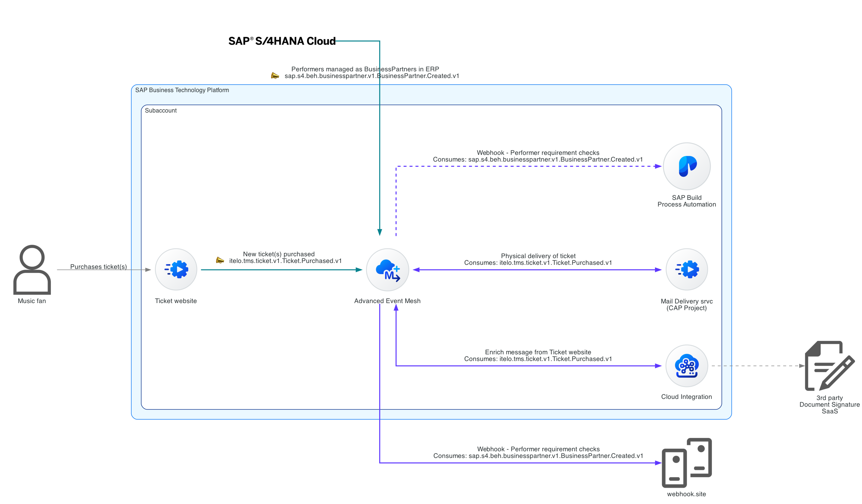Click 'webhook.site' caption
Viewport: 862px width, 504px height.
tap(687, 494)
